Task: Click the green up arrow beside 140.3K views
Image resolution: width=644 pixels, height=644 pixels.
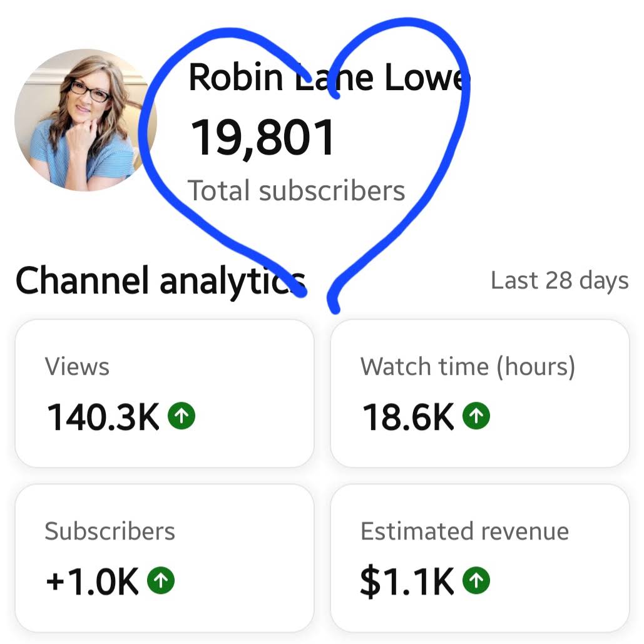Action: [181, 416]
